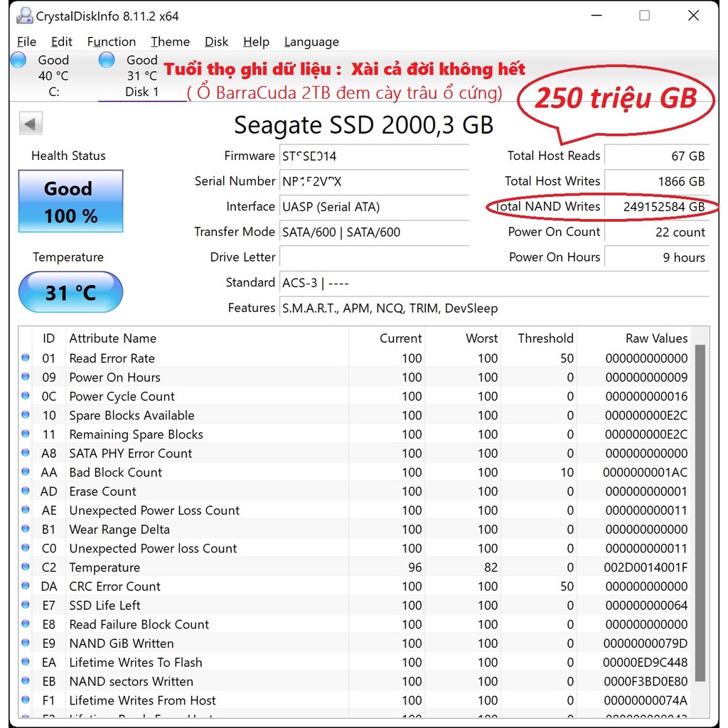Click the Transfer Mode SATA/600 field

click(x=374, y=232)
